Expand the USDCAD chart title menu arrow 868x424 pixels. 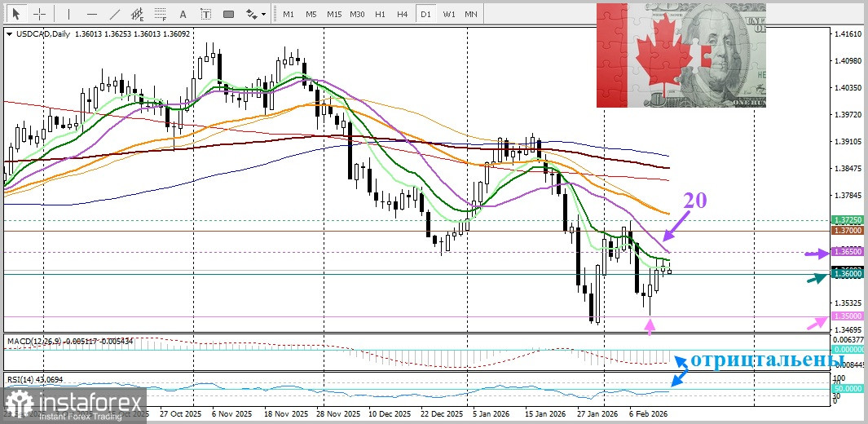click(x=8, y=34)
